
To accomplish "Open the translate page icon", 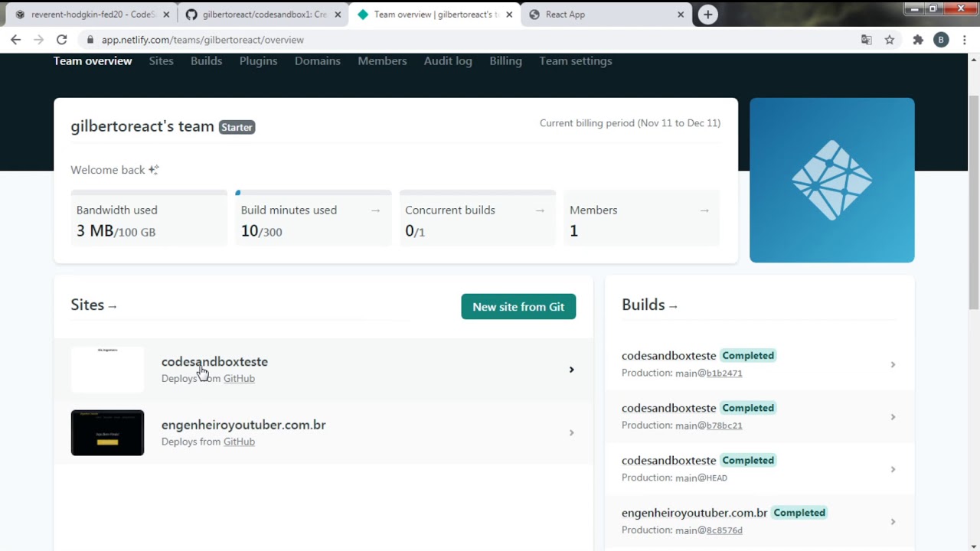I will tap(867, 40).
